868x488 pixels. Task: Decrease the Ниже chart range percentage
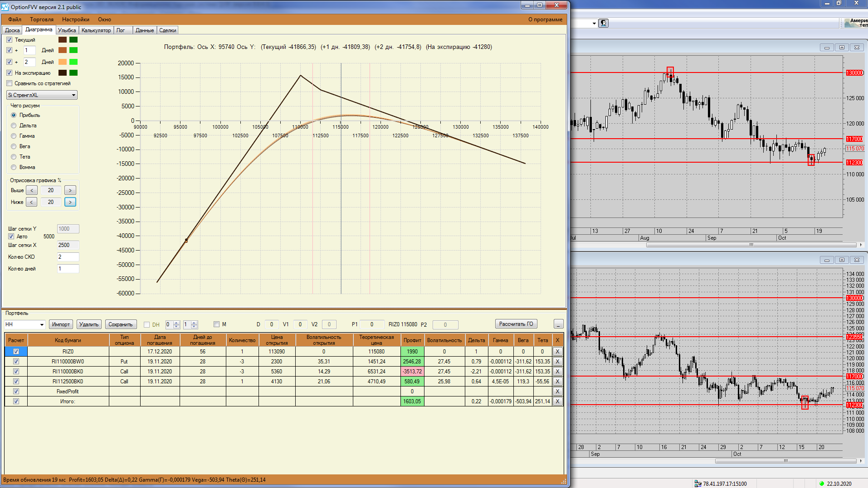click(32, 202)
